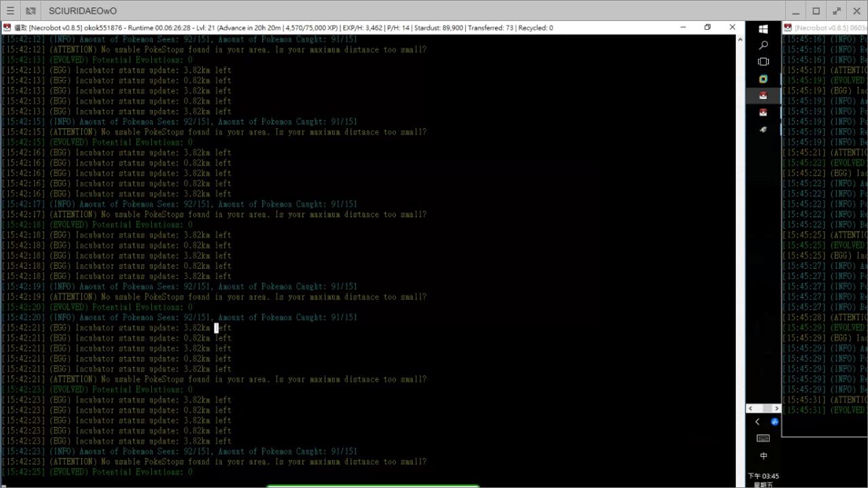Click the blue-yellow square app in taskbar
Screen dimensions: 868x488
click(763, 79)
